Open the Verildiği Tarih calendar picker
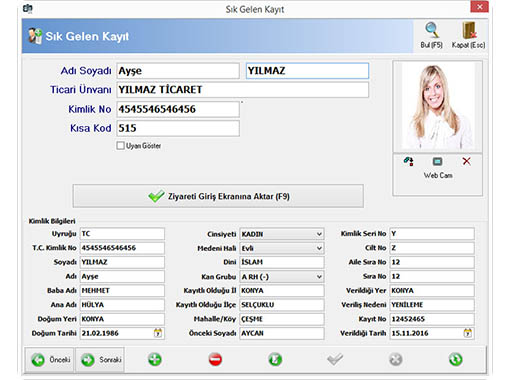The height and width of the screenshot is (380, 510). pos(468,333)
